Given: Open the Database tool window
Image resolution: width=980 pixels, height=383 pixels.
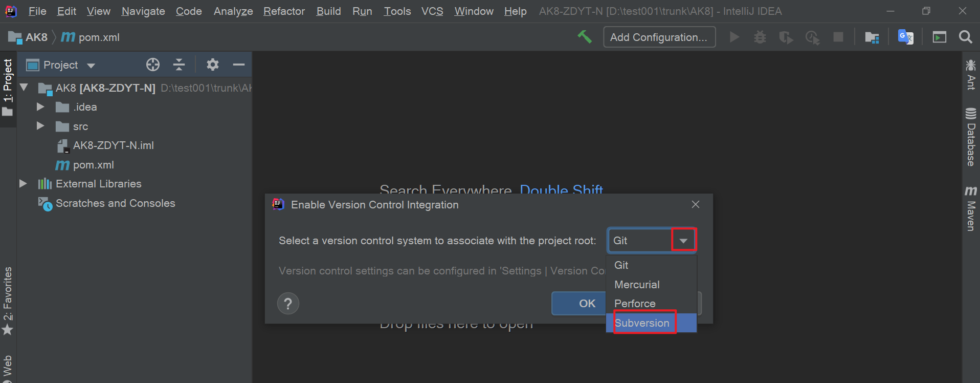Looking at the screenshot, I should (970, 137).
